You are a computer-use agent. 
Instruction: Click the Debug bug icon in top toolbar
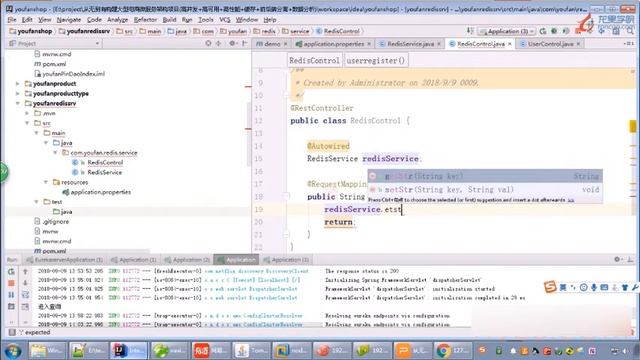pyautogui.click(x=554, y=31)
